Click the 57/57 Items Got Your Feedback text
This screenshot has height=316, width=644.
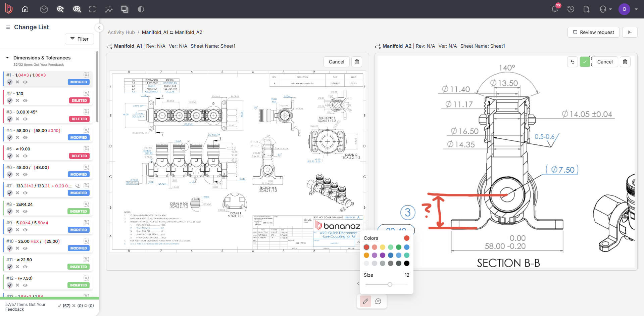pos(26,307)
